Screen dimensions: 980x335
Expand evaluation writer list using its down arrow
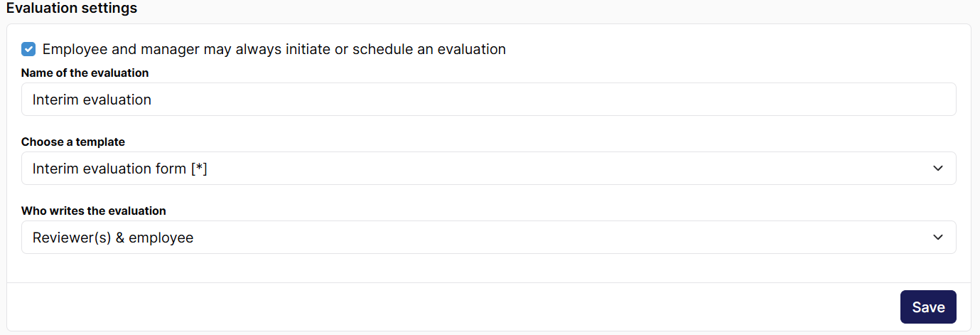[938, 238]
